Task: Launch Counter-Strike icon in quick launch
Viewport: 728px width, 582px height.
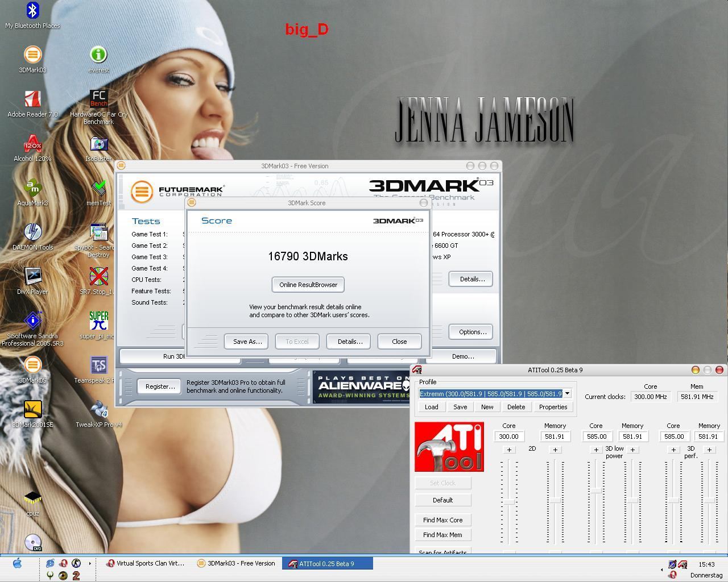Action: [x=76, y=563]
